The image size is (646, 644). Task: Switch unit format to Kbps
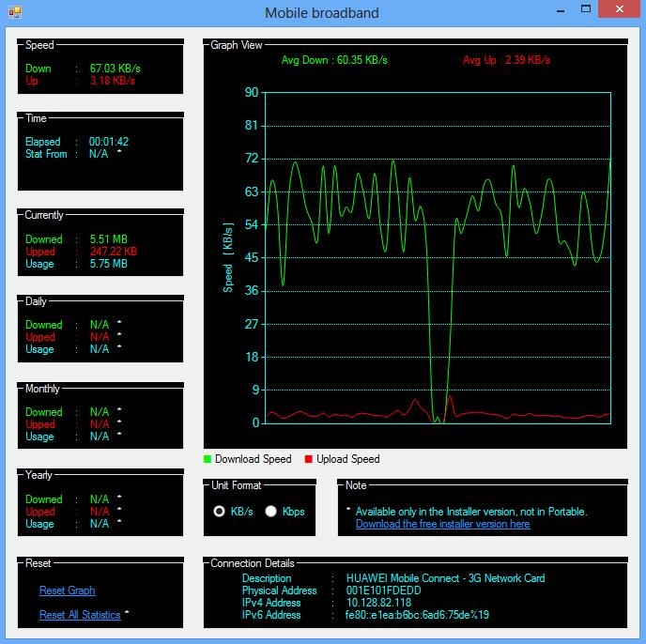tap(271, 512)
